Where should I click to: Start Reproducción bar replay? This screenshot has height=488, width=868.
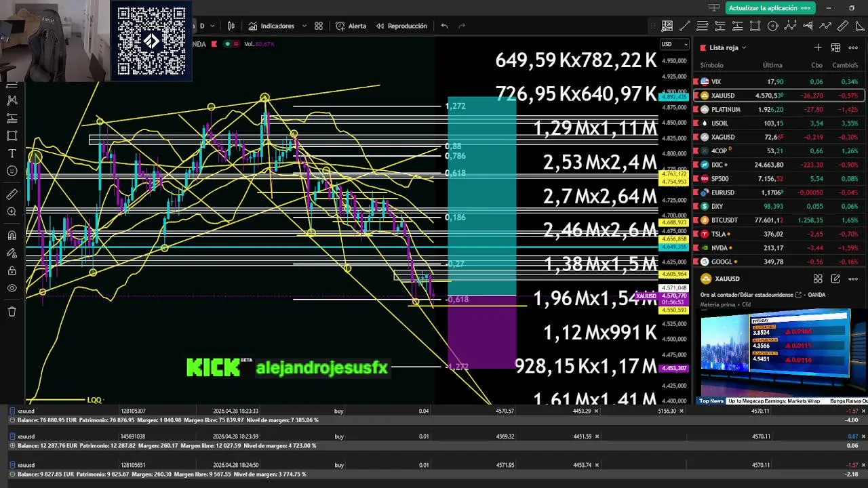[401, 26]
